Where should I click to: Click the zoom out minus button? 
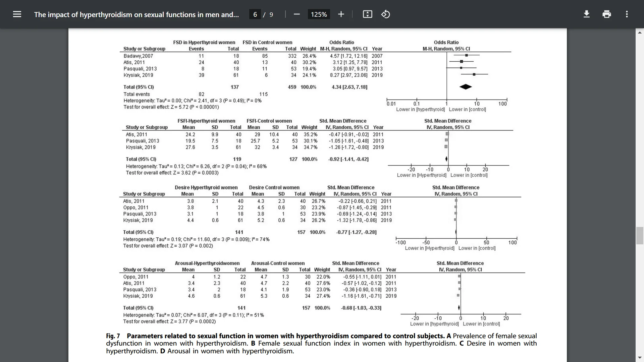point(297,14)
